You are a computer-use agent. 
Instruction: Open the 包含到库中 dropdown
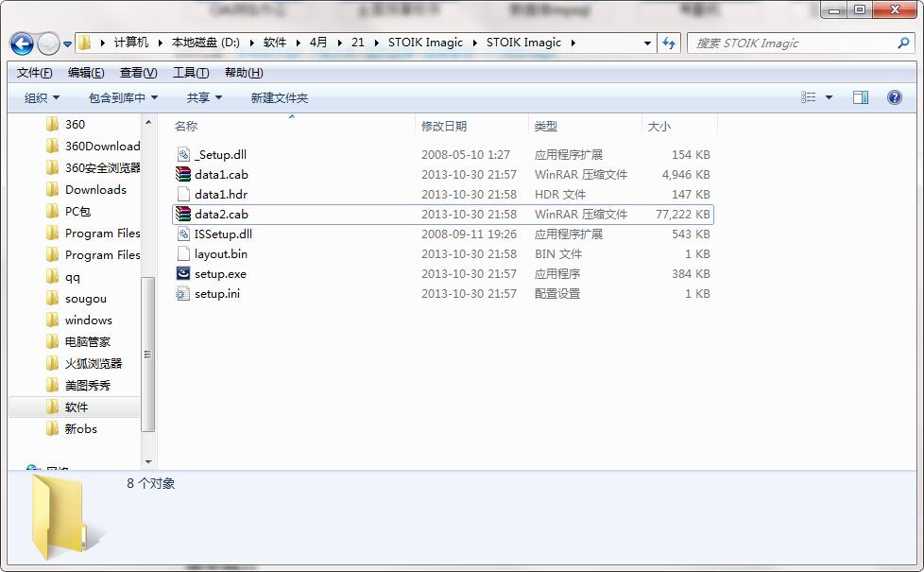click(x=123, y=98)
